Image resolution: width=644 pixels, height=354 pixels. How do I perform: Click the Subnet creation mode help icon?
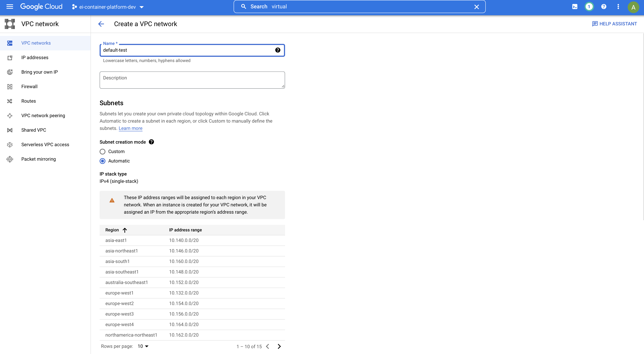click(x=151, y=142)
